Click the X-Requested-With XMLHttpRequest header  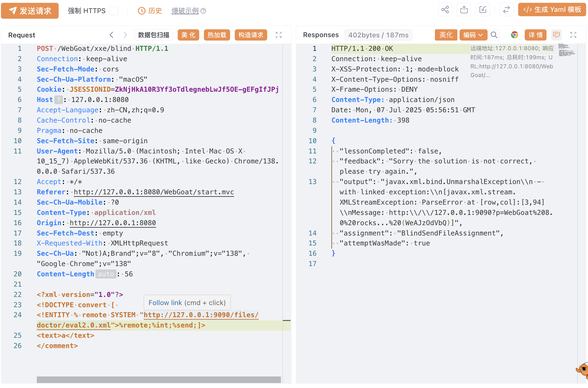coord(102,243)
